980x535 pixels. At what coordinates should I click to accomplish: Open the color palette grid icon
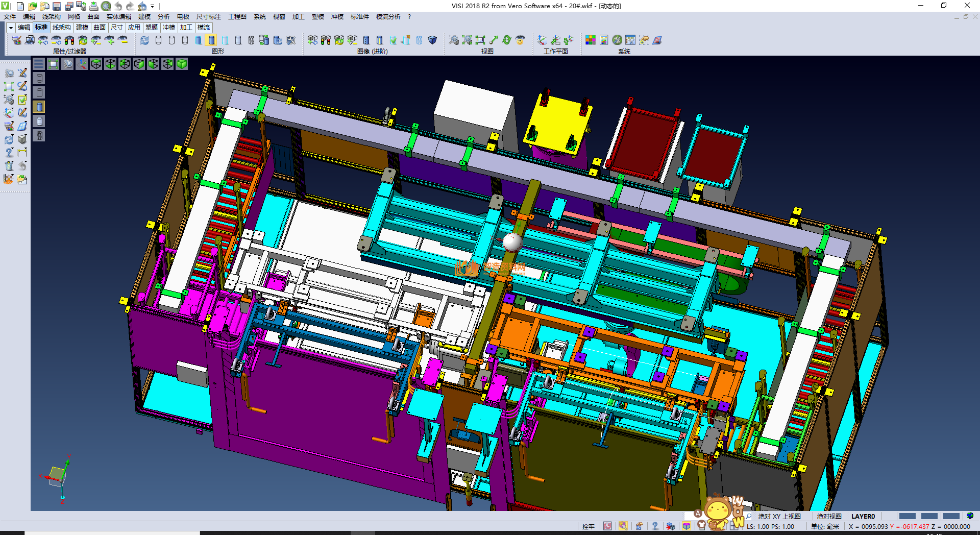click(590, 40)
